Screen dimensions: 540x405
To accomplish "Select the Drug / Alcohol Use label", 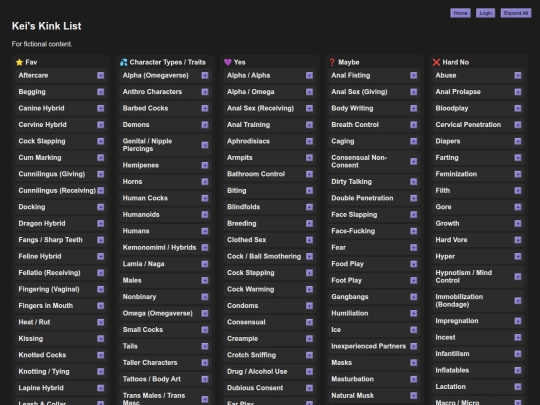I will (x=257, y=372).
